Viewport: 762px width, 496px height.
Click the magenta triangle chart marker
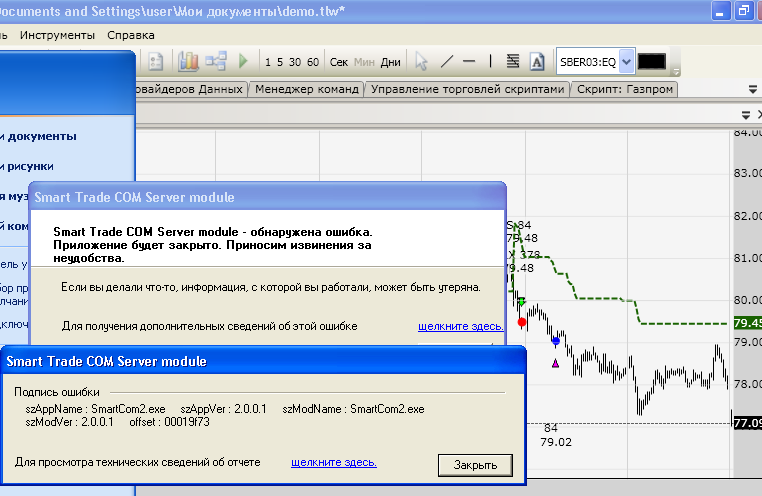point(555,363)
